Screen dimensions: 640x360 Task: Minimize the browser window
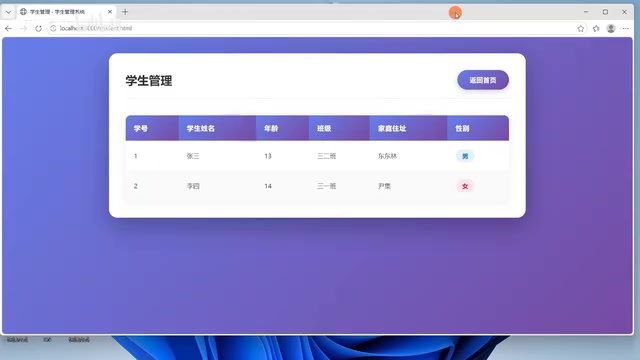tap(586, 12)
